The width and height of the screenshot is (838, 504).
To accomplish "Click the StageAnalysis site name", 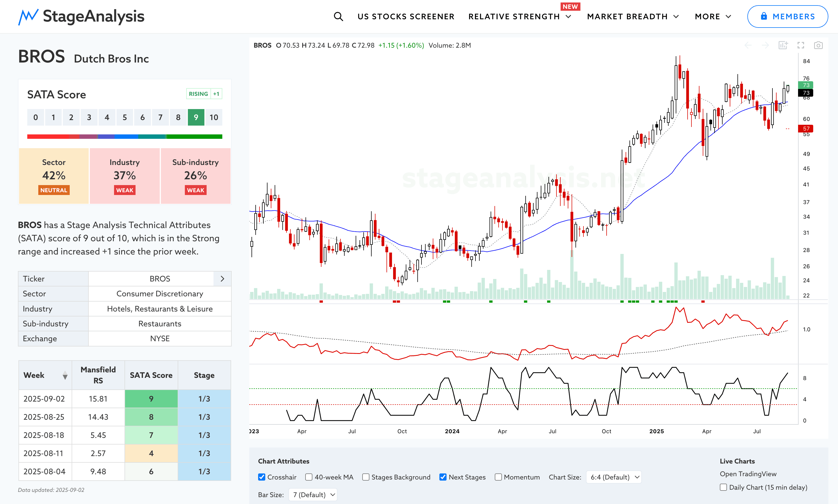I will [x=93, y=17].
